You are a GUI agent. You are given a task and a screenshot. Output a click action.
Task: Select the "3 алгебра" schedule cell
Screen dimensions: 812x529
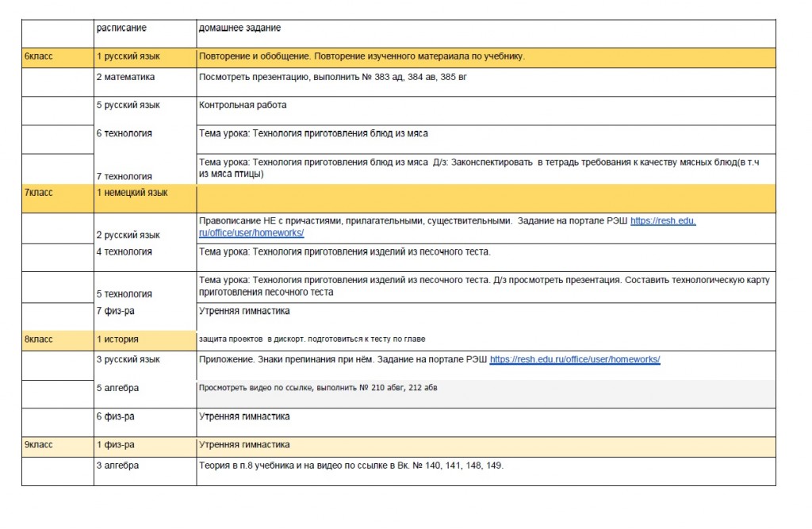[x=118, y=466]
